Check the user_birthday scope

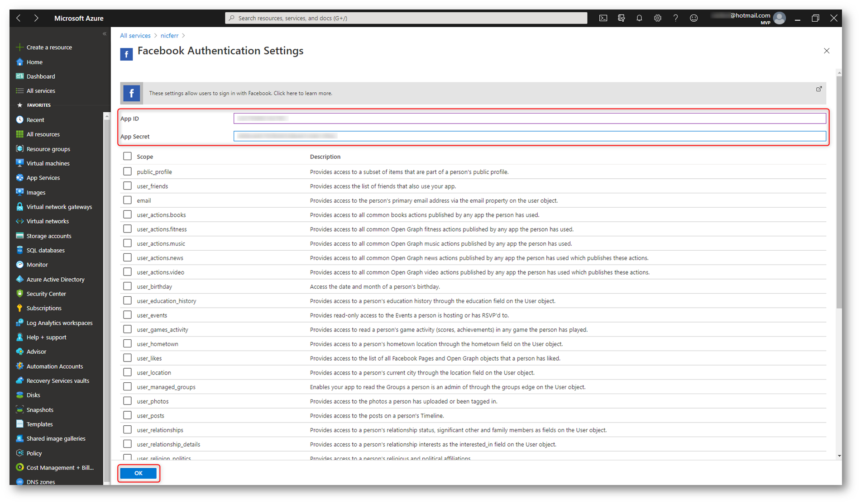click(x=127, y=286)
